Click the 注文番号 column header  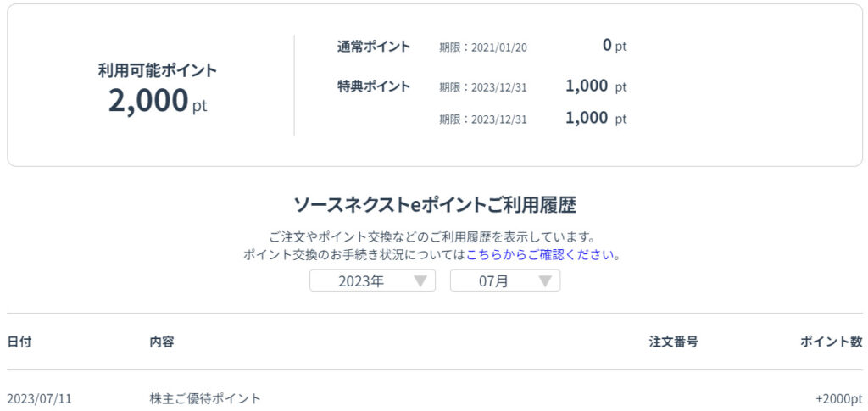coord(673,342)
